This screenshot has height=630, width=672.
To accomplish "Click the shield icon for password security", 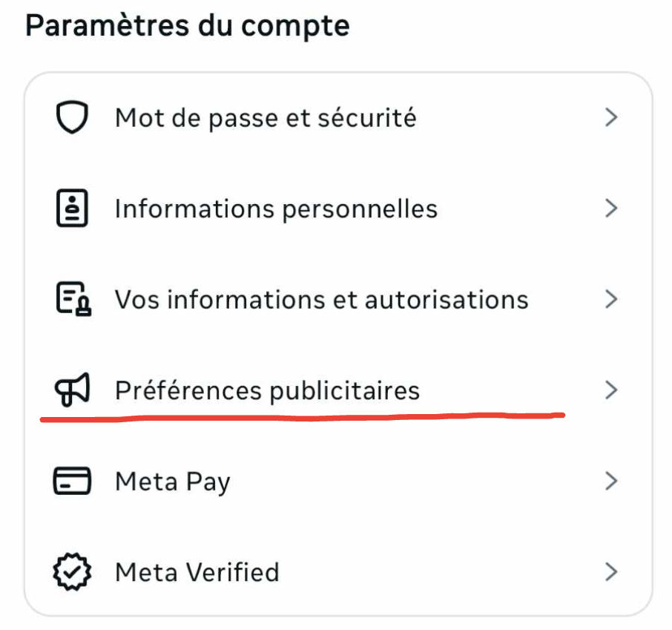I will pos(72,117).
